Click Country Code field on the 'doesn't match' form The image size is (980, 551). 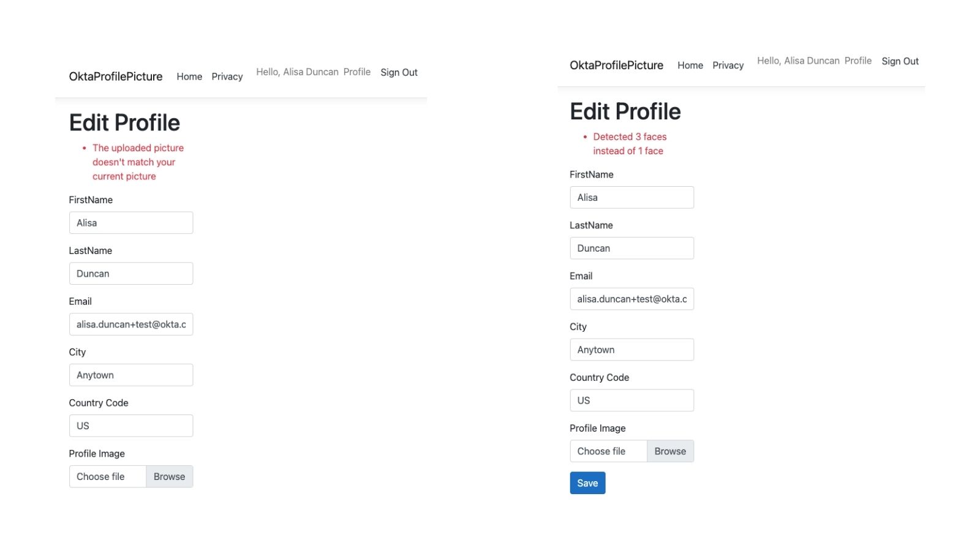(x=130, y=426)
